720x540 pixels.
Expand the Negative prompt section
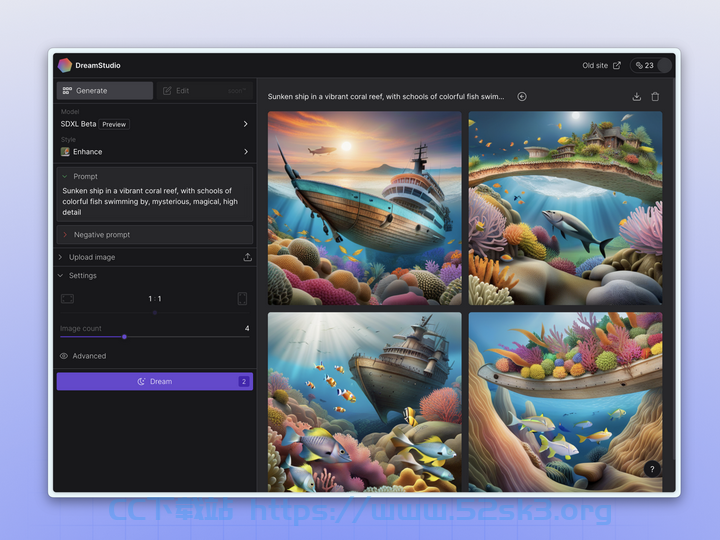point(155,235)
